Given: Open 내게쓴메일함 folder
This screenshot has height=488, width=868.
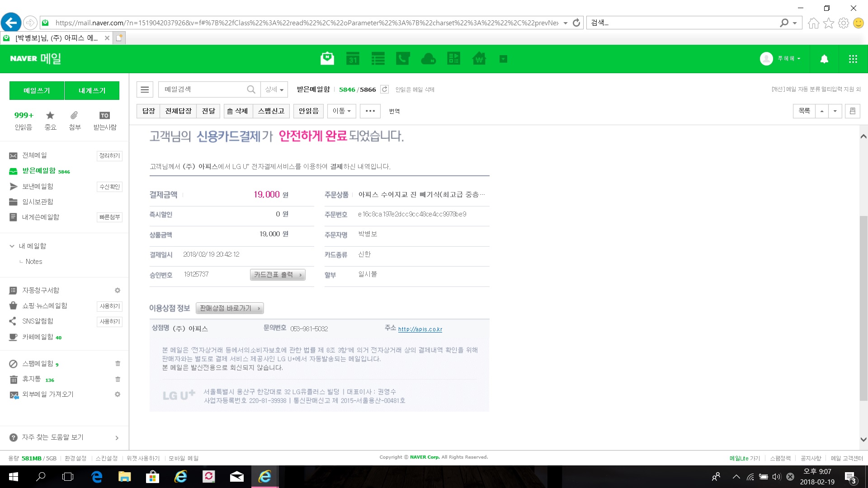Looking at the screenshot, I should (x=40, y=217).
